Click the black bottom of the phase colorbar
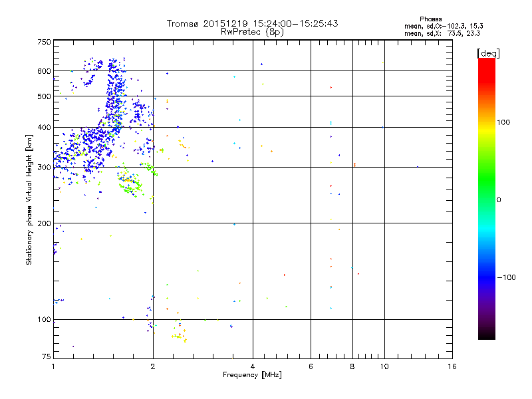The image size is (532, 399). click(487, 336)
